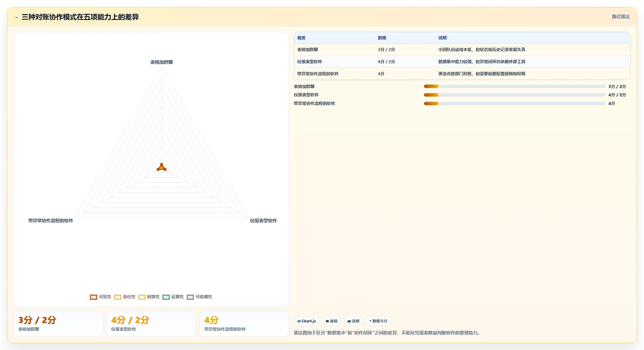
Task: Click the footer note about 雷达图
Action: click(x=387, y=333)
